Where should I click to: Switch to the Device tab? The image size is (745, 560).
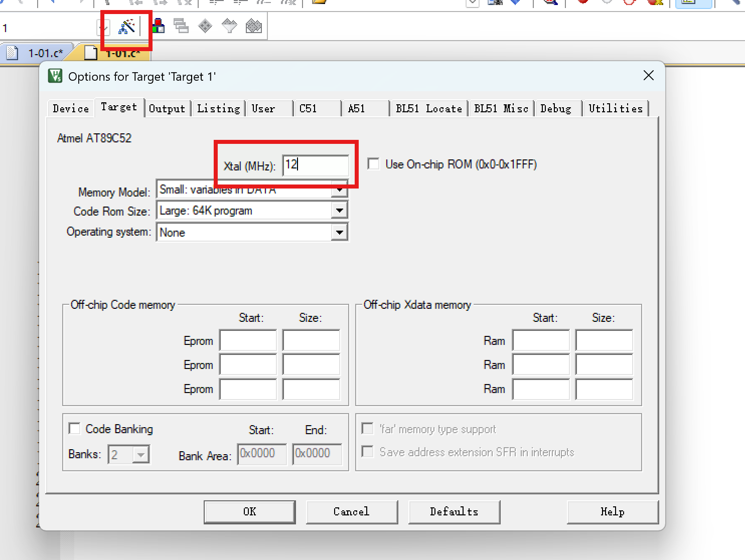point(71,108)
